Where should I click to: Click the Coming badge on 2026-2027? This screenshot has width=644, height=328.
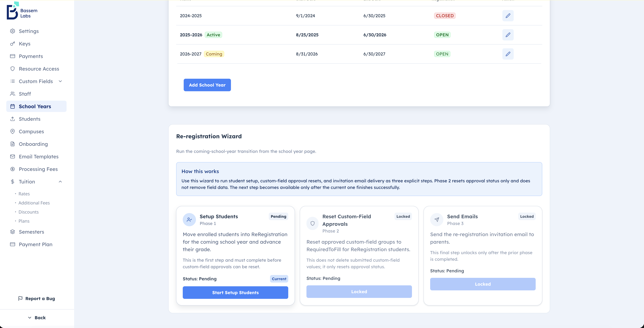[x=214, y=54]
